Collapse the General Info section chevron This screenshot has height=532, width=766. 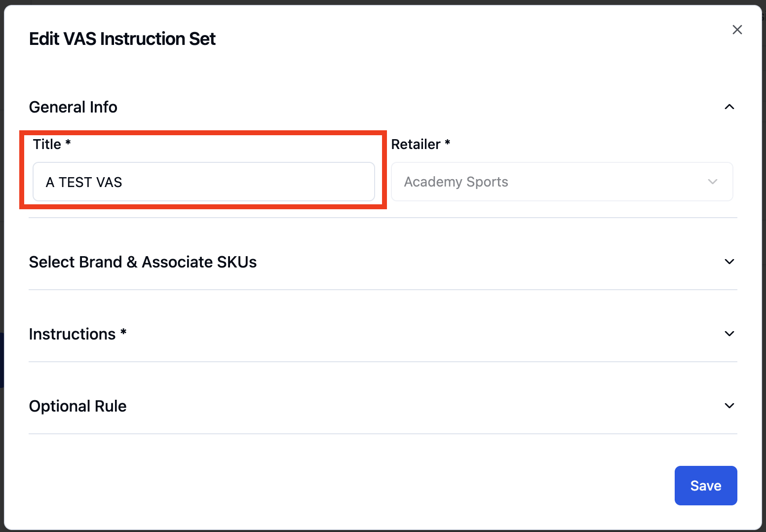pyautogui.click(x=729, y=107)
